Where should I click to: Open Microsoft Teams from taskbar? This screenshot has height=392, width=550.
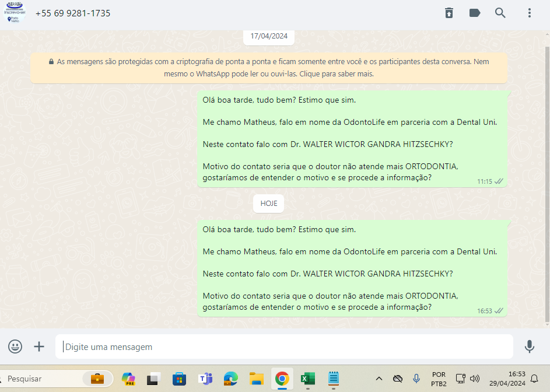coord(205,379)
